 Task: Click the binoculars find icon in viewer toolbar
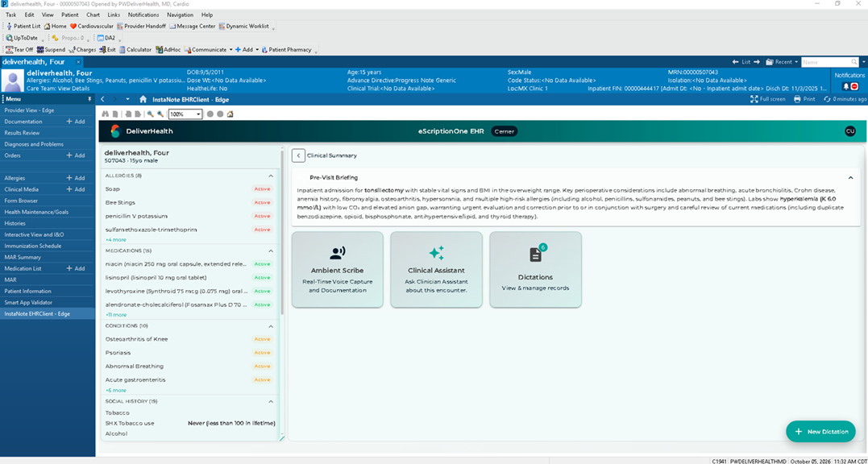(106, 114)
